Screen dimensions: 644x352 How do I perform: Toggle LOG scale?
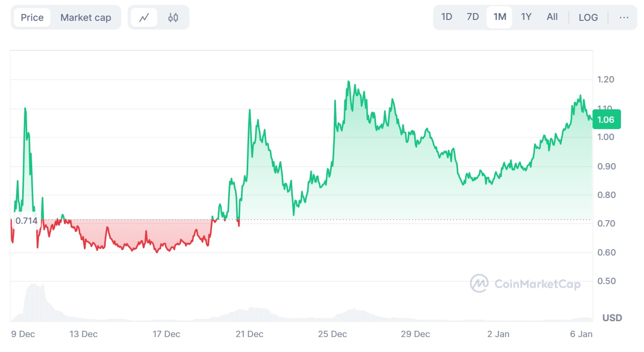coord(588,18)
